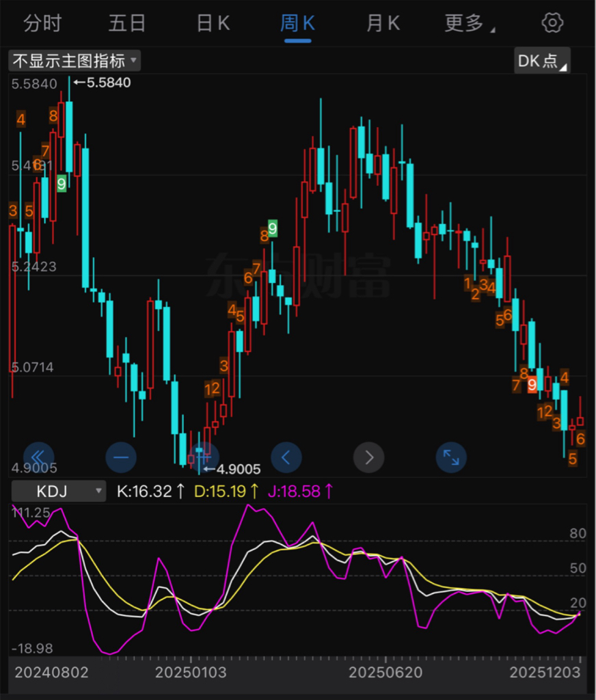Click the 20251203 date label

545,673
